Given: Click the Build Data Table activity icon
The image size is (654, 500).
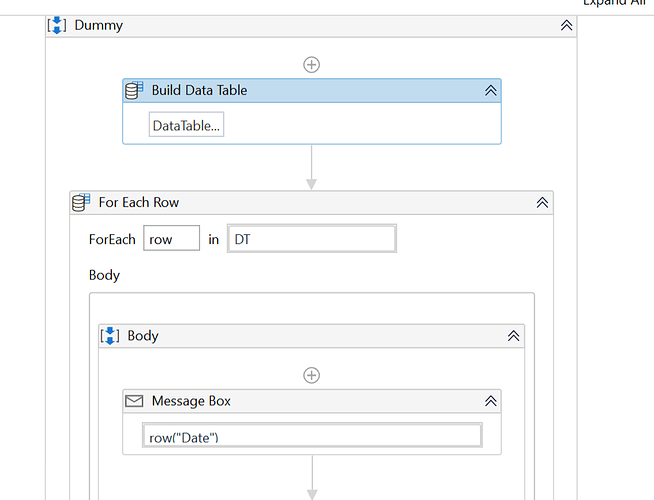Looking at the screenshot, I should [134, 90].
